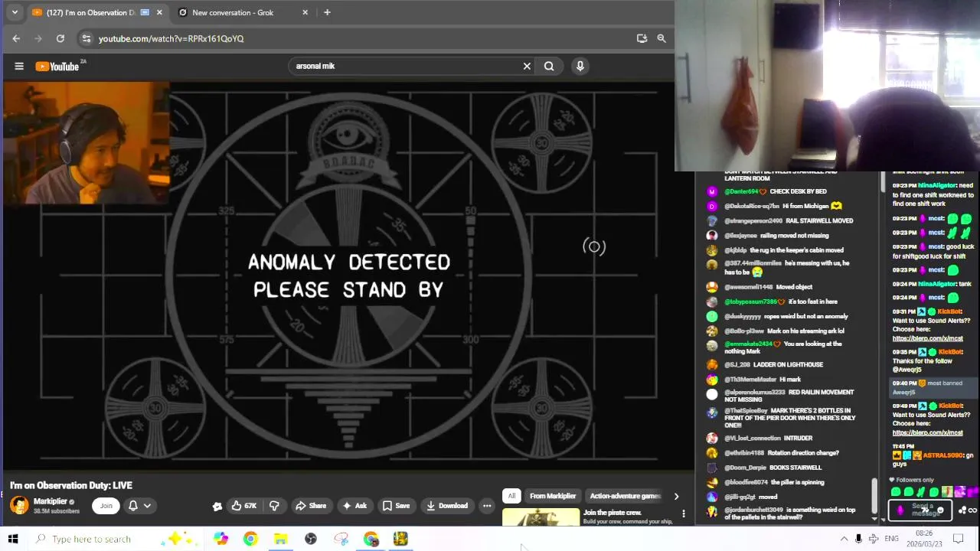
Task: Select the Action-adventure games chip
Action: pos(625,496)
